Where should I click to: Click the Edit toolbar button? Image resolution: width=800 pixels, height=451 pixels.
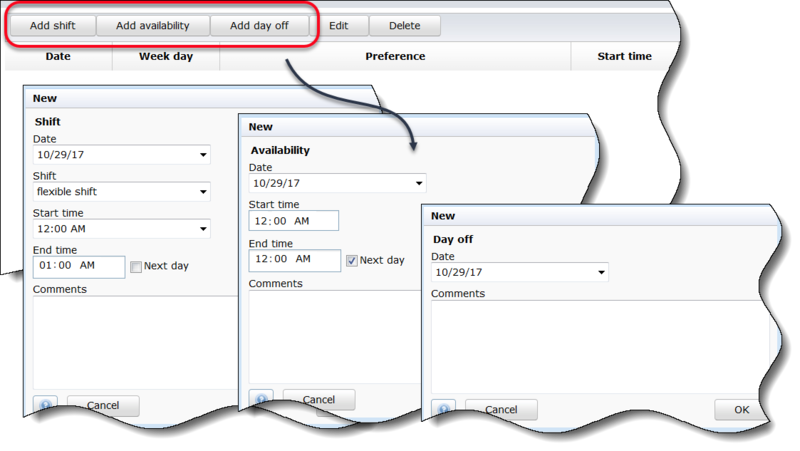[339, 26]
